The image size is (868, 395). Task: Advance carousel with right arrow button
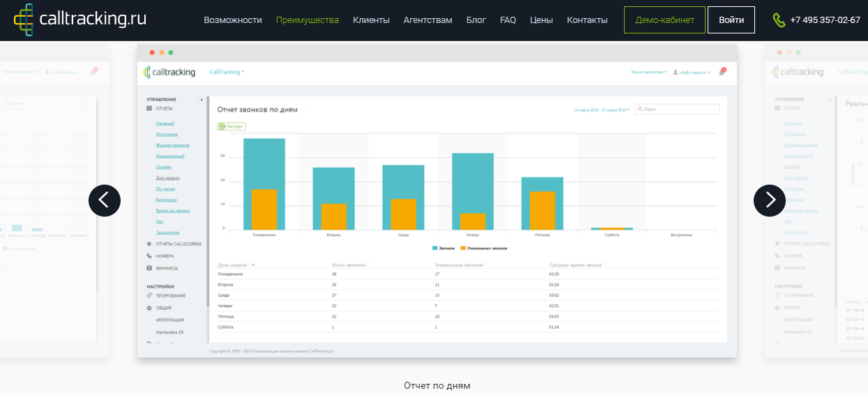pos(770,201)
